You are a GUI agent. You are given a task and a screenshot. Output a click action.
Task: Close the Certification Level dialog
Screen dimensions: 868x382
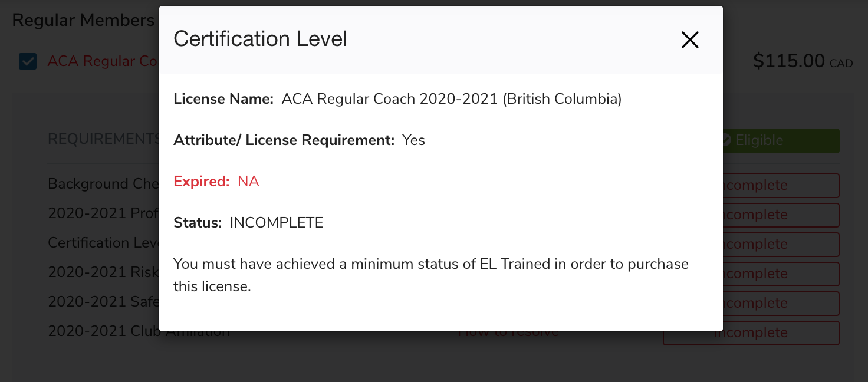(x=689, y=39)
